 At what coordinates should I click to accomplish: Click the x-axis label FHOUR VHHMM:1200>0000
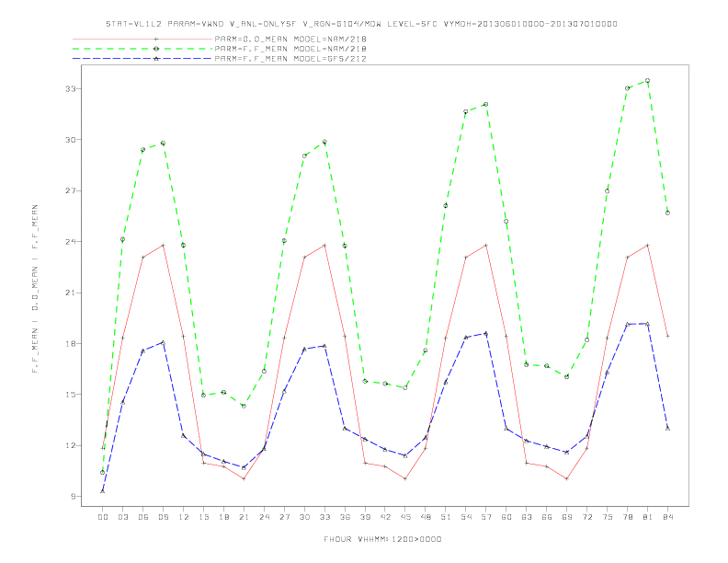(x=382, y=539)
